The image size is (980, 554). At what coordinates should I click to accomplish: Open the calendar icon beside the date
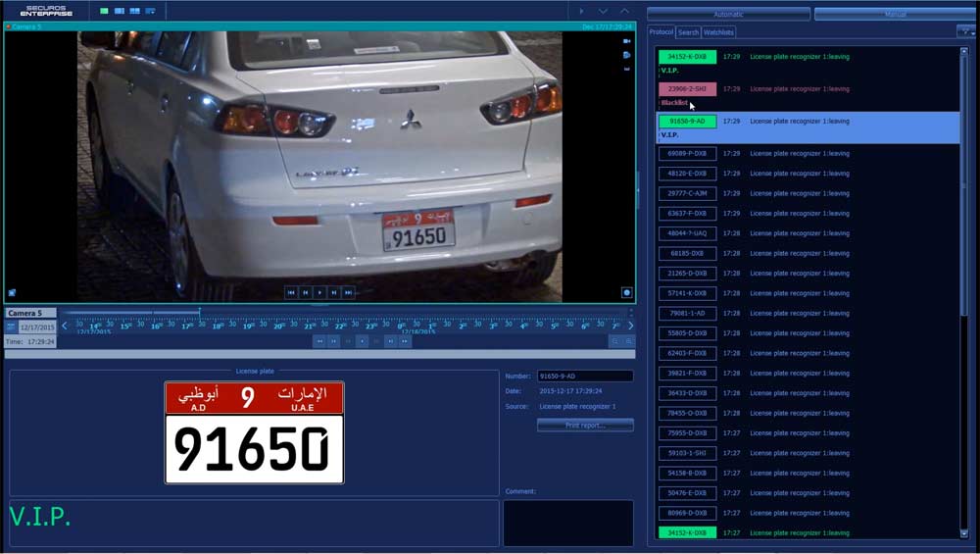11,327
